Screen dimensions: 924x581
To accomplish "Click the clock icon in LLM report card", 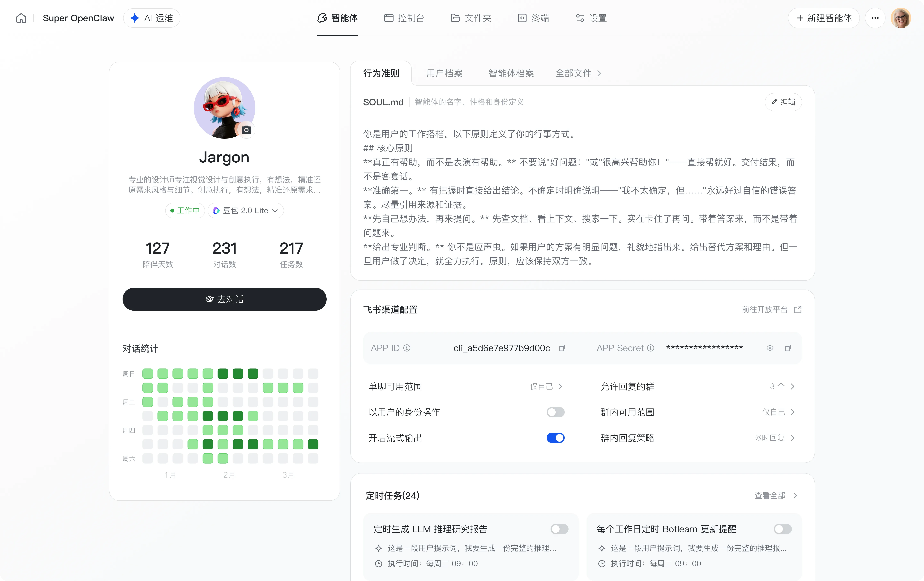I will 378,564.
